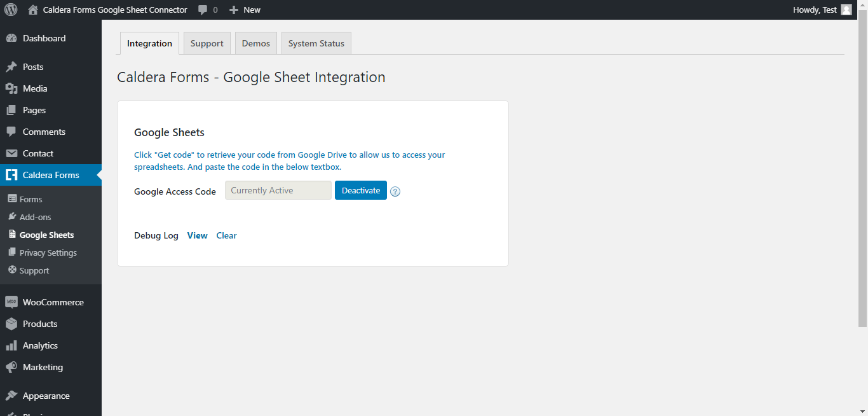This screenshot has height=416, width=868.
Task: Open the Analytics menu item
Action: [51, 345]
